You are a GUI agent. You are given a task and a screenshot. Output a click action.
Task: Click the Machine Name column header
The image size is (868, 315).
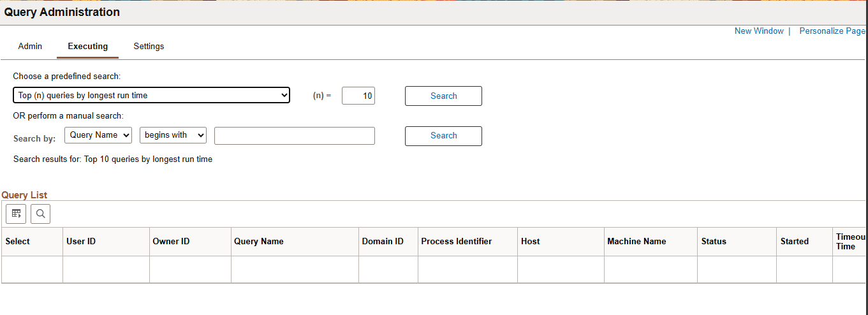[x=636, y=242]
